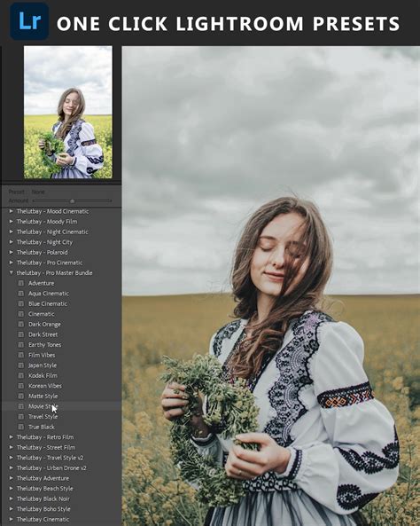Click the Thelutbay Black Noir group name

[x=43, y=499]
